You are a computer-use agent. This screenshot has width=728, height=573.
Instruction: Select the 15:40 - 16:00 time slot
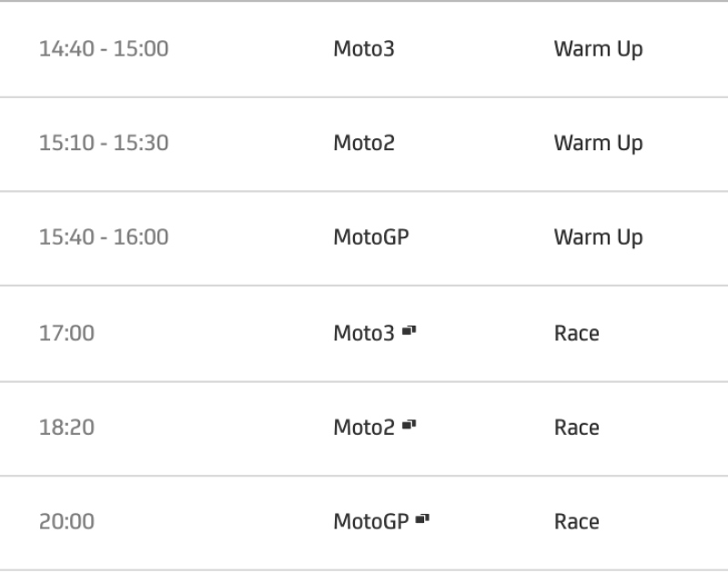[x=104, y=238]
